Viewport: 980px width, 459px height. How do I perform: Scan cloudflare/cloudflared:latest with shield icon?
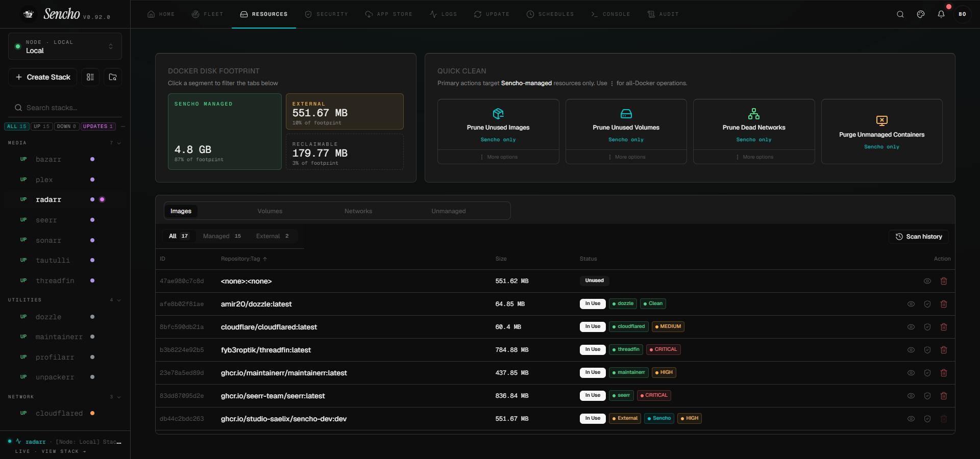point(927,327)
